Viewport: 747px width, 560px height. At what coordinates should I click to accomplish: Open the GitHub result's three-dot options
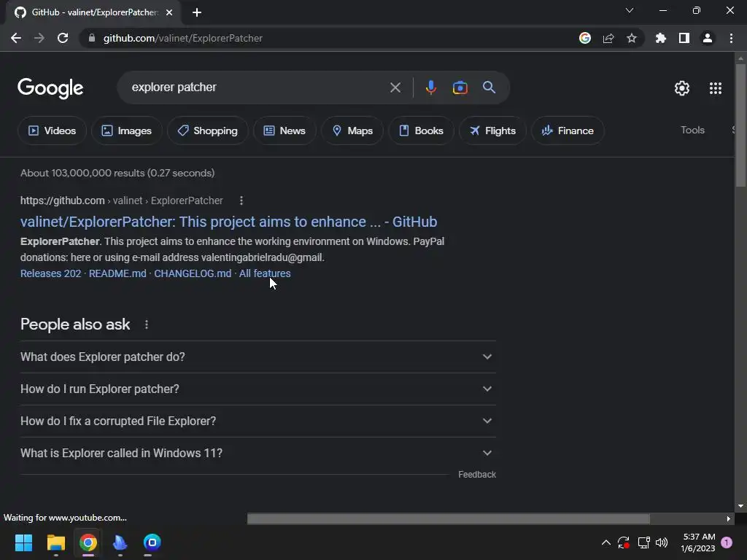(241, 201)
